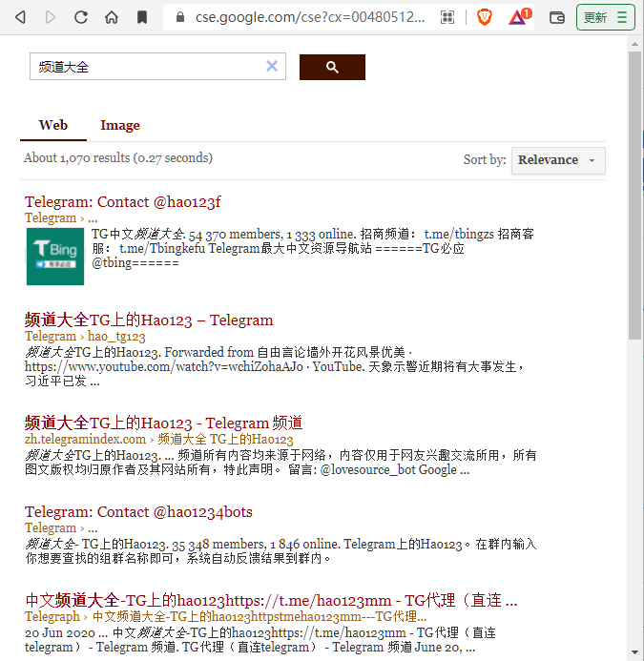Click the 更新 update menu button
Screen dimensions: 644x661
(605, 17)
